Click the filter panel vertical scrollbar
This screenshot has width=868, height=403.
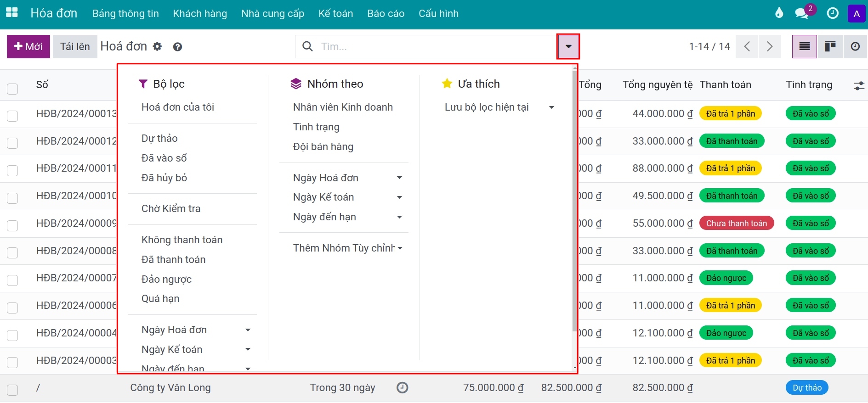pos(574,202)
